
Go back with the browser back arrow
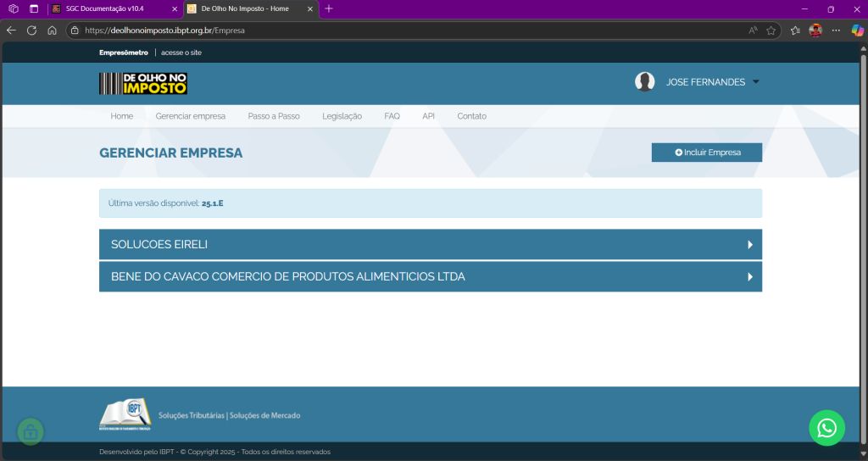tap(11, 31)
